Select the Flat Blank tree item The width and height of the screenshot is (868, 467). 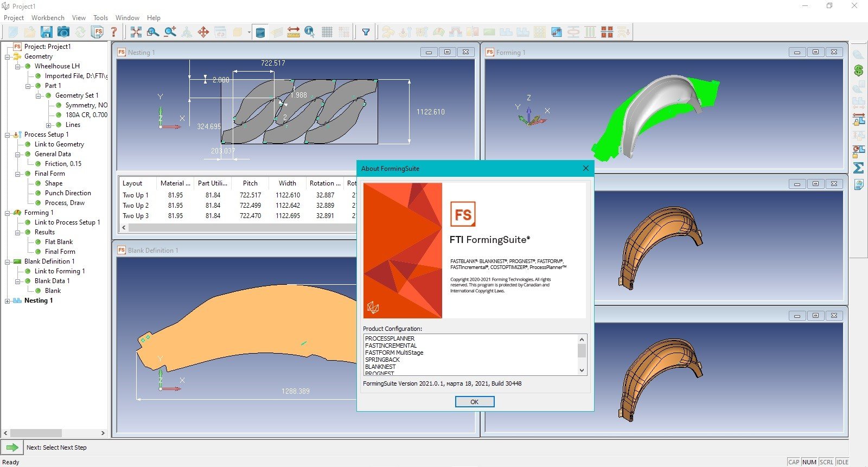[x=59, y=242]
